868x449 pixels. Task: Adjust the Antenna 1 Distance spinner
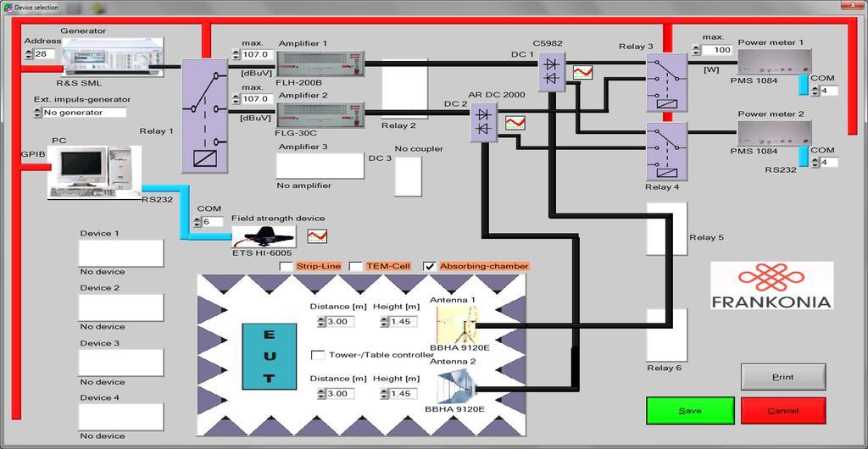[x=321, y=321]
